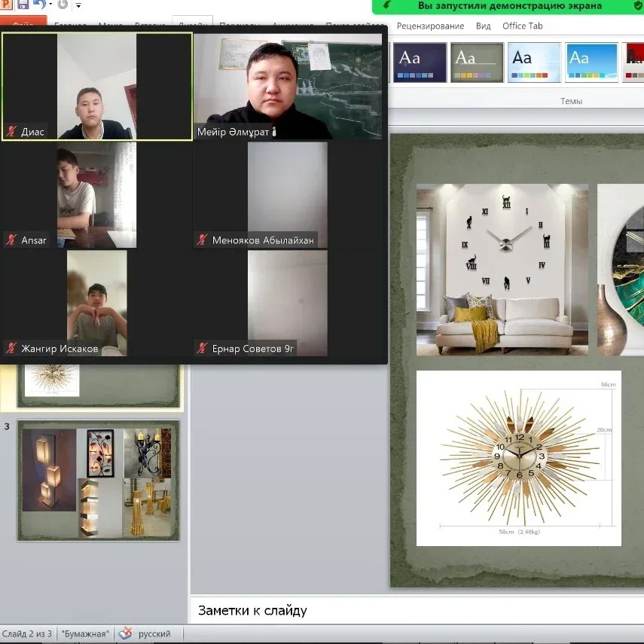Apply the white and light blue theme

click(534, 63)
